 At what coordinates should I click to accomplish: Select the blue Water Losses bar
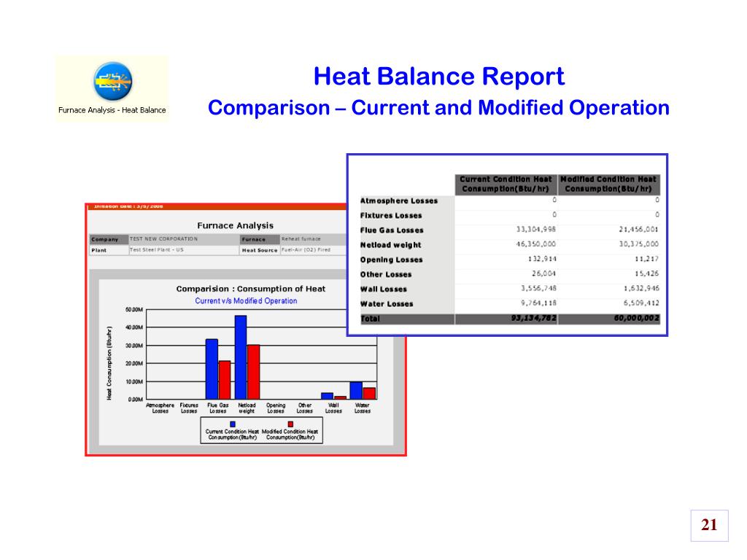tap(356, 391)
